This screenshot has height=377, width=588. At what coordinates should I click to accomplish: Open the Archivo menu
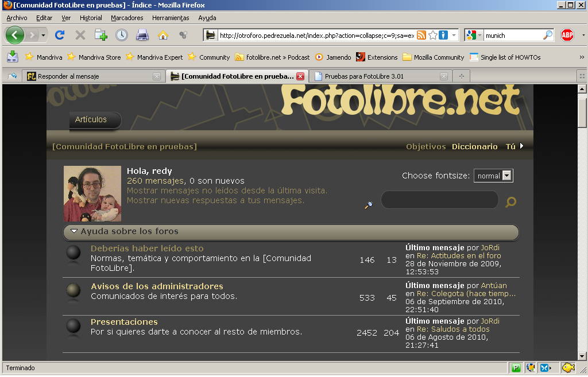pos(17,18)
